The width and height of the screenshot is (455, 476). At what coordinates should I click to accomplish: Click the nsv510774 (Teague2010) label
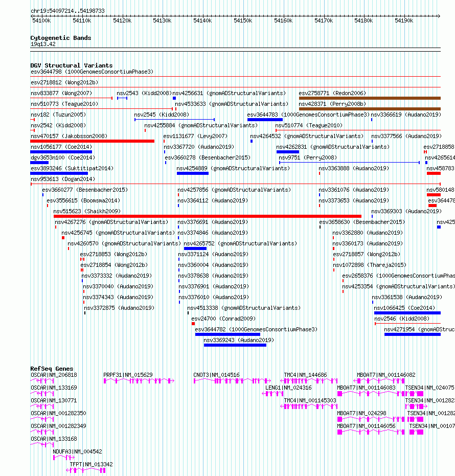click(309, 125)
